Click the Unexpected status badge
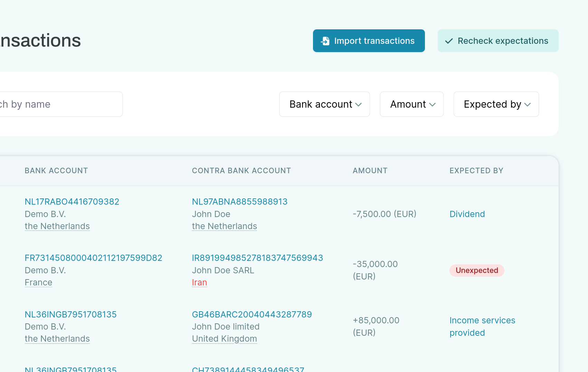588x372 pixels. pos(477,270)
